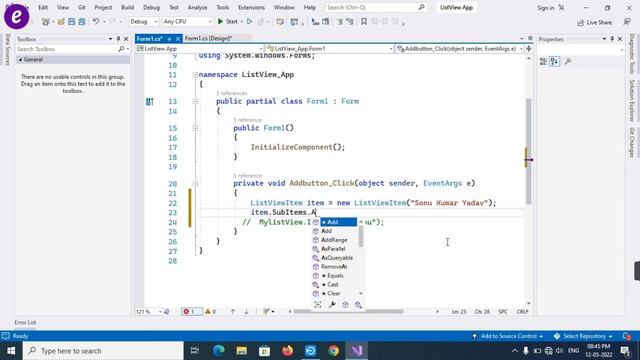This screenshot has width=640, height=360.
Task: Click the Categorized icon in Properties panel
Action: (543, 62)
